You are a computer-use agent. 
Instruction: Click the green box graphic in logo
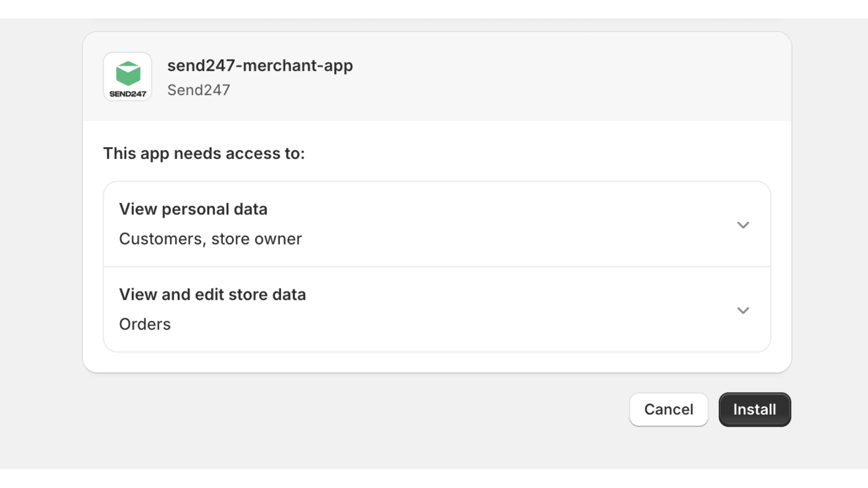tap(128, 74)
